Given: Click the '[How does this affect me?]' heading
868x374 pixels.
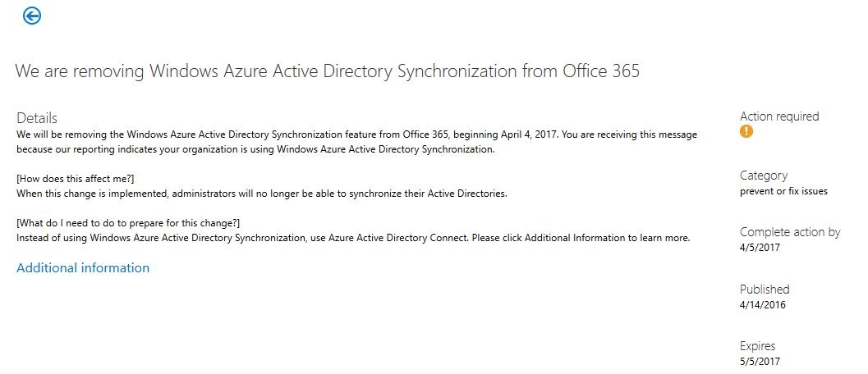Looking at the screenshot, I should click(76, 179).
